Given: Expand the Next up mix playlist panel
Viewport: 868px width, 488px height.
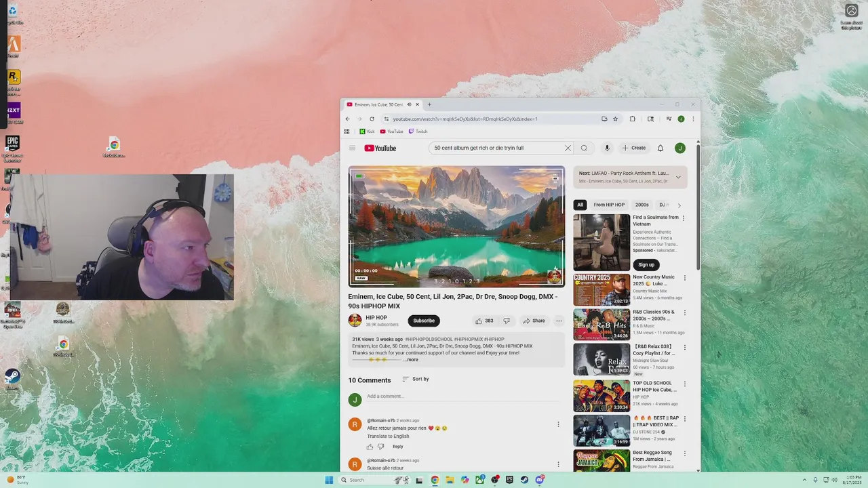Looking at the screenshot, I should click(678, 177).
